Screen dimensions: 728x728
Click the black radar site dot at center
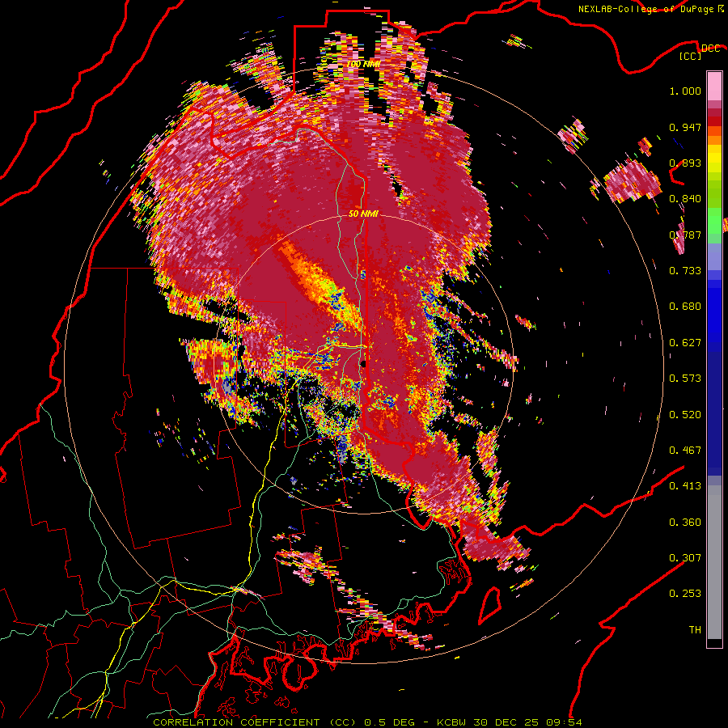362,363
